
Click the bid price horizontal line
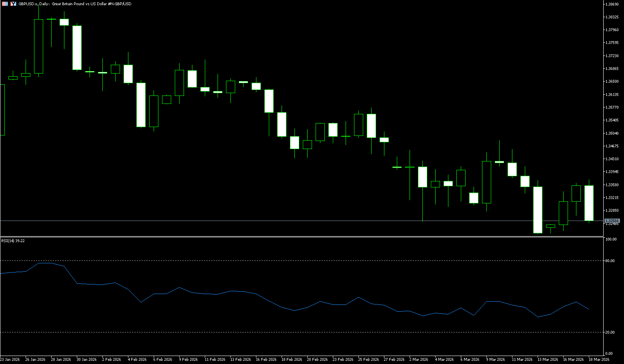point(280,221)
